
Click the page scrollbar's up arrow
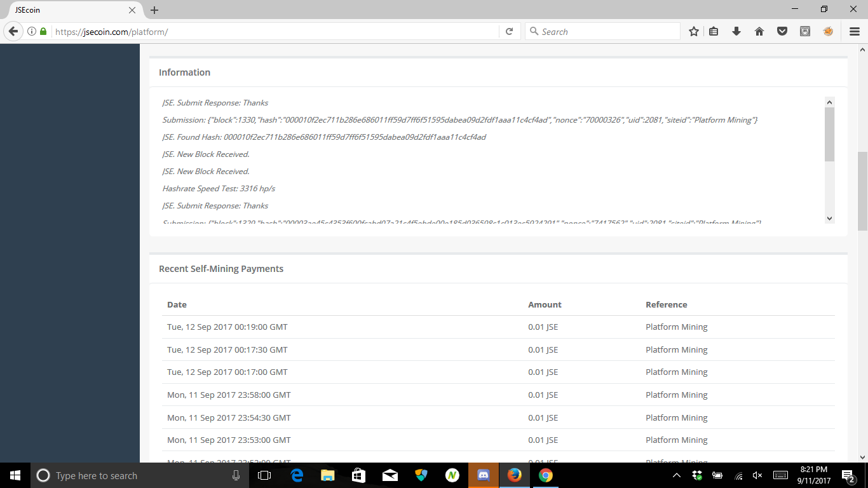pyautogui.click(x=862, y=49)
